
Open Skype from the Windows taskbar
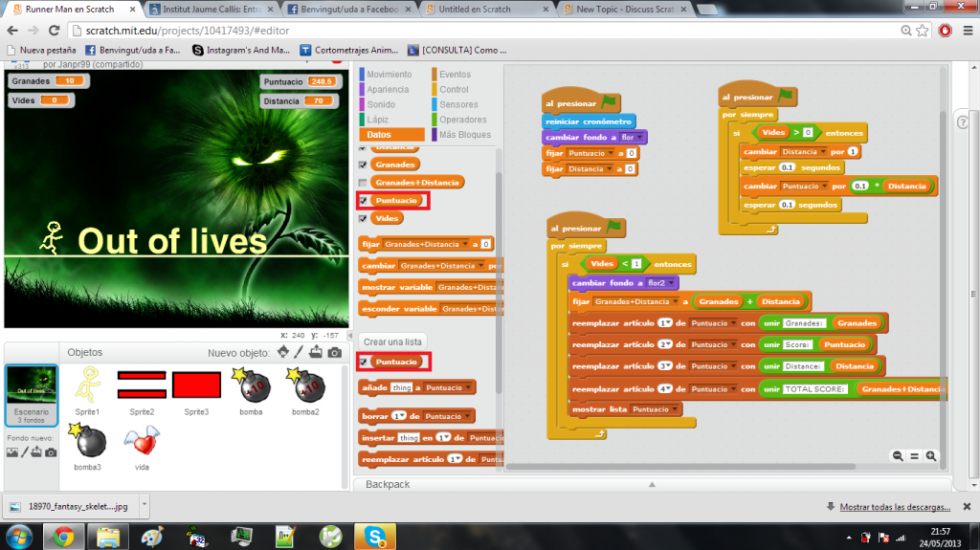click(376, 536)
